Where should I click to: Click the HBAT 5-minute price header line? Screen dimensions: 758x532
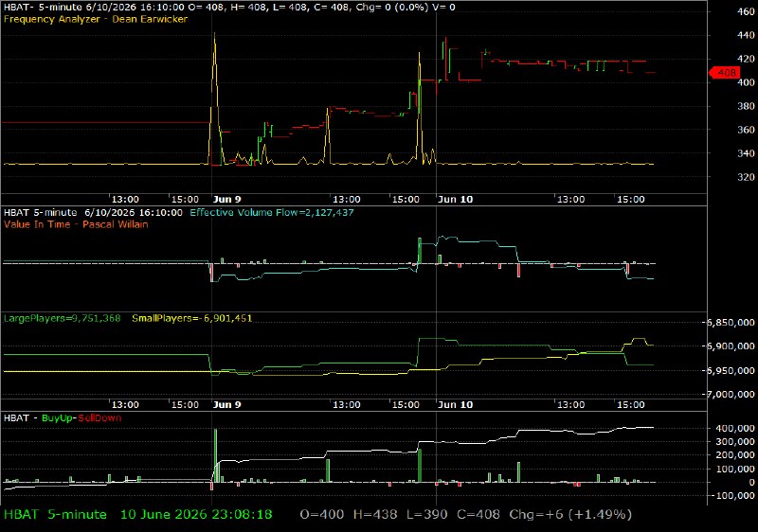coord(229,8)
